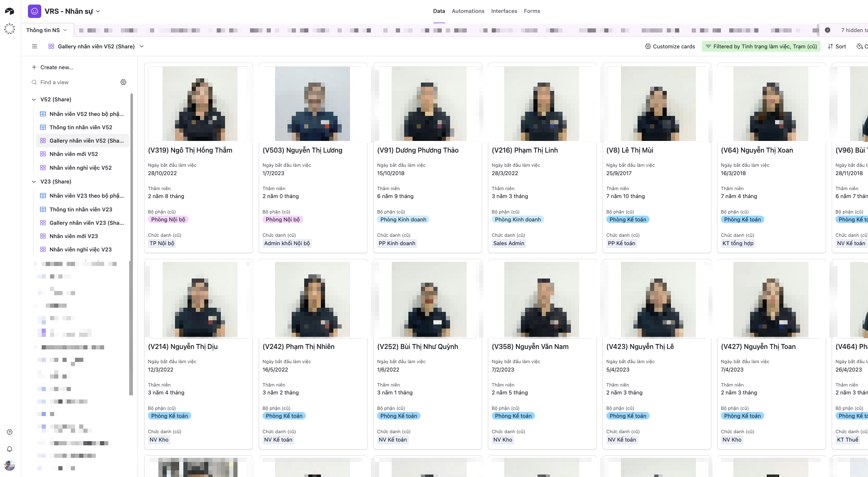Switch to the Automations tab
The height and width of the screenshot is (477, 868).
468,11
